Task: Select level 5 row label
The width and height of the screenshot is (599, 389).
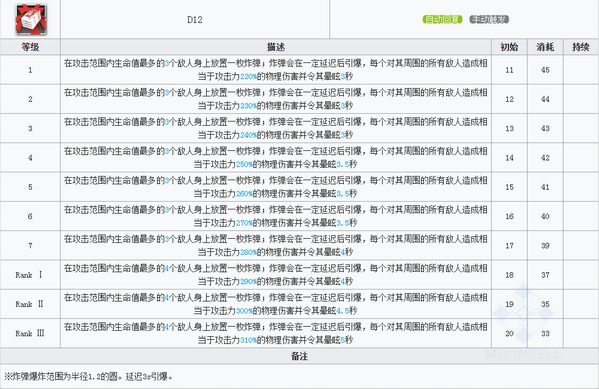Action: click(x=30, y=187)
